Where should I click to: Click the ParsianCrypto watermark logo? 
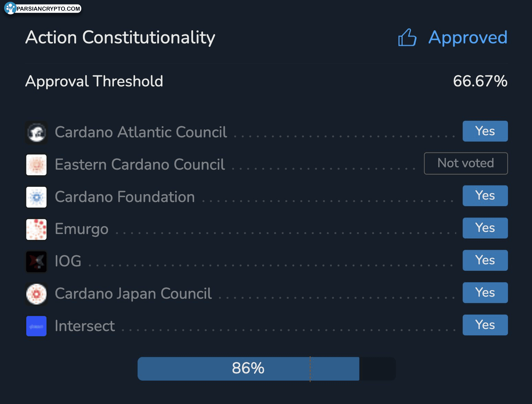tap(43, 8)
